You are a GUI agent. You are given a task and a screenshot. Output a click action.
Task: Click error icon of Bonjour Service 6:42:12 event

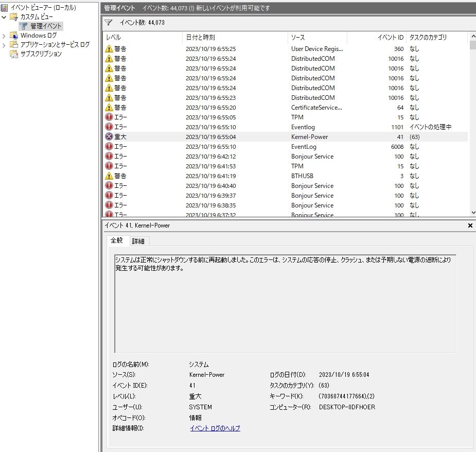109,156
